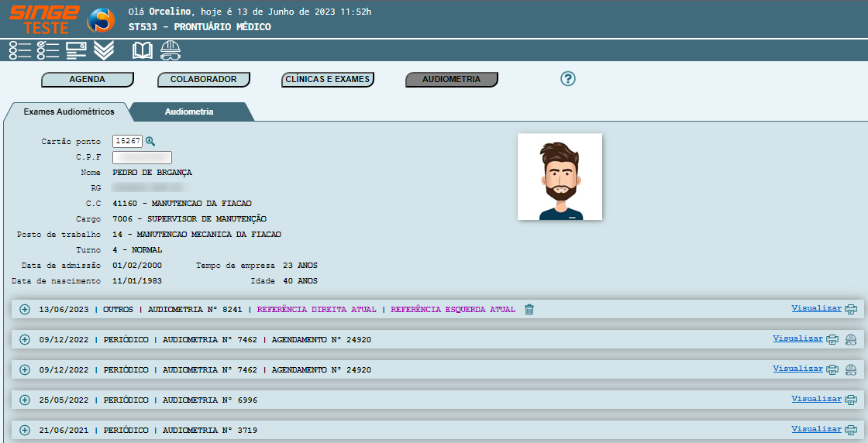
Task: Open the help question mark icon
Action: [568, 79]
